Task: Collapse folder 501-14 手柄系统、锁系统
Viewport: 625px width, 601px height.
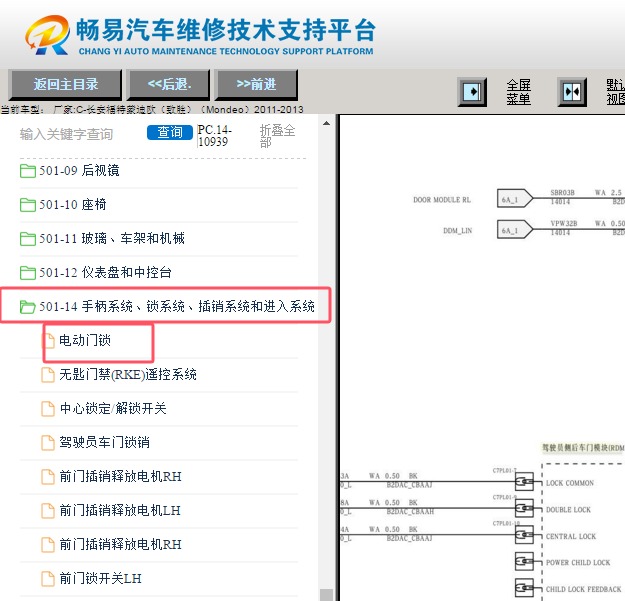Action: [177, 306]
